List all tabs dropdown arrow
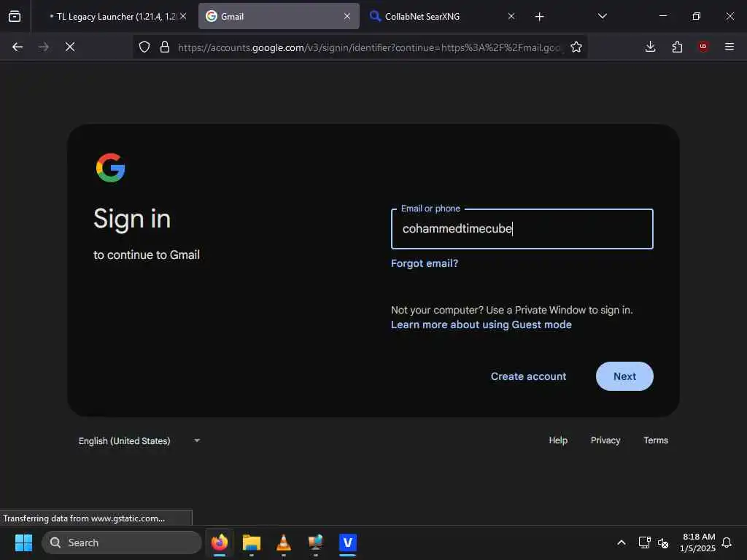This screenshot has width=747, height=560. coord(602,16)
